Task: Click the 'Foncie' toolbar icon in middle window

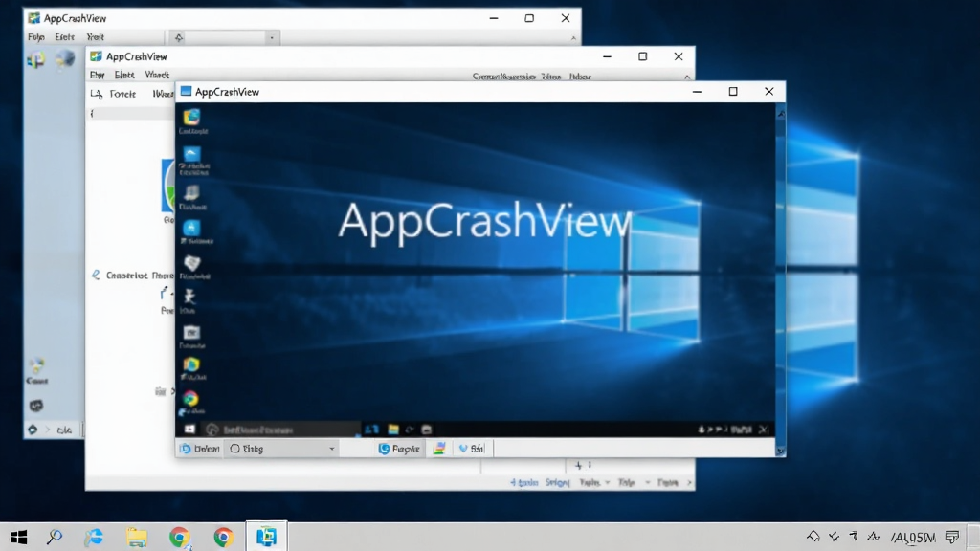Action: [x=97, y=95]
